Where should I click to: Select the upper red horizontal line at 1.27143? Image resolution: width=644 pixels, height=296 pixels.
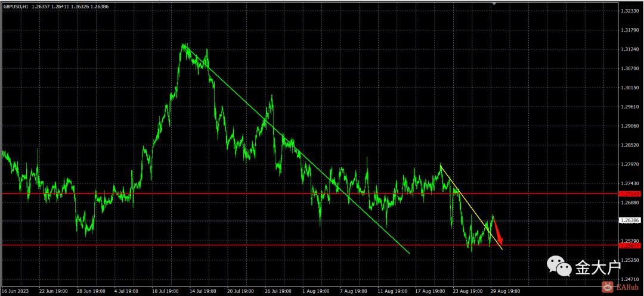pyautogui.click(x=309, y=193)
